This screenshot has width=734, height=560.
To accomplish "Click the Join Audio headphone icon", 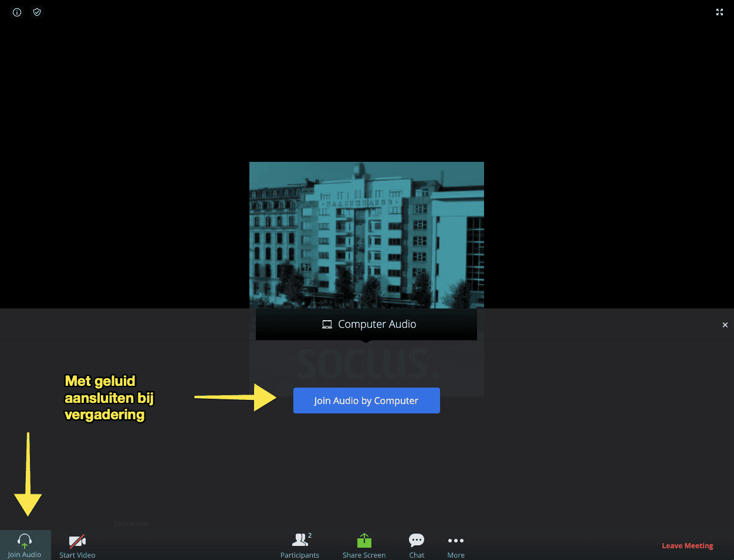I will [25, 540].
